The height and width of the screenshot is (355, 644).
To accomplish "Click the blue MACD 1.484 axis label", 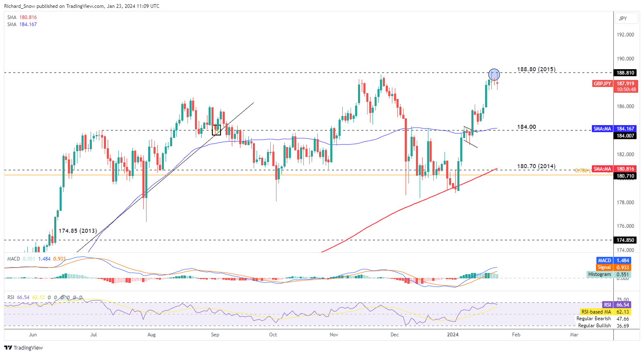I will 614,261.
